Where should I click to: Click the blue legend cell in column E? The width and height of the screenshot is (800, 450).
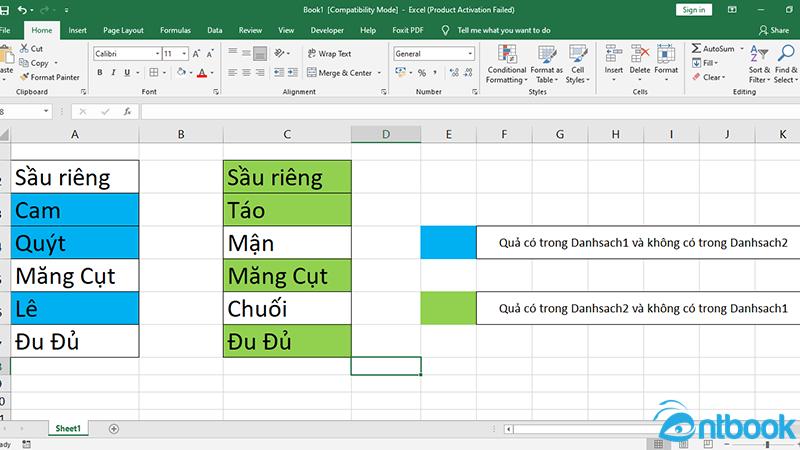coord(448,242)
